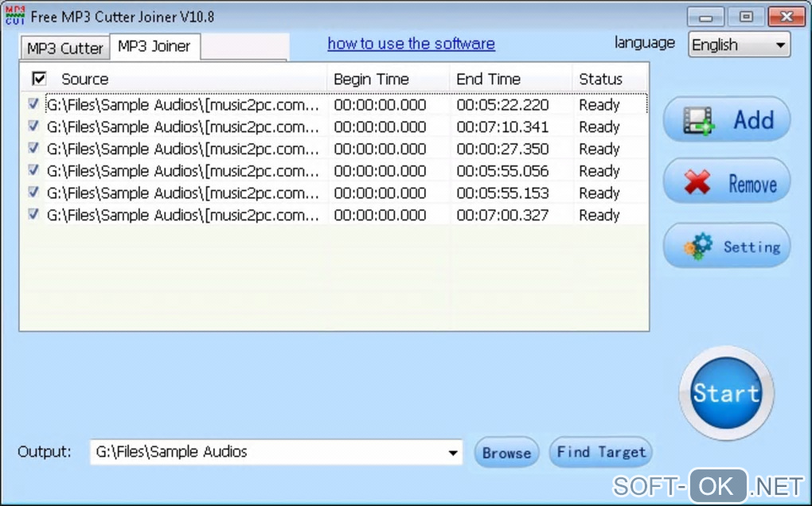Click Ready status of the 00:05:55.153 row
This screenshot has height=506, width=812.
(x=599, y=193)
